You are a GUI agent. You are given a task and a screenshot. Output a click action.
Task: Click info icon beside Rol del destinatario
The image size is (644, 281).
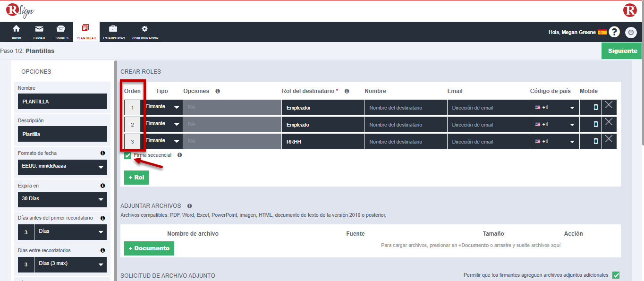(347, 91)
